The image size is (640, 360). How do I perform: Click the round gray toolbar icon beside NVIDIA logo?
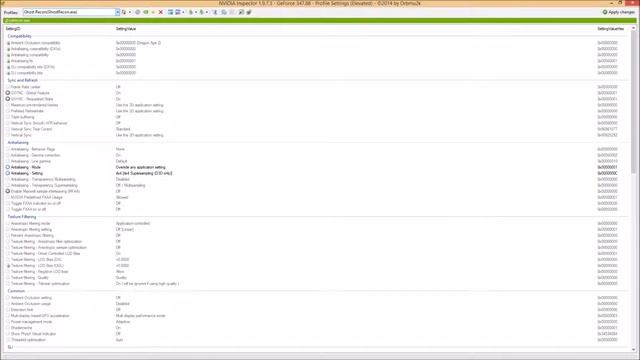138,12
